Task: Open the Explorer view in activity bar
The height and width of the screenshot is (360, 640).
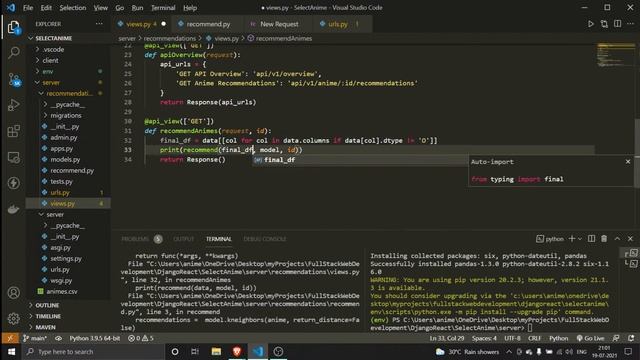Action: coord(13,28)
